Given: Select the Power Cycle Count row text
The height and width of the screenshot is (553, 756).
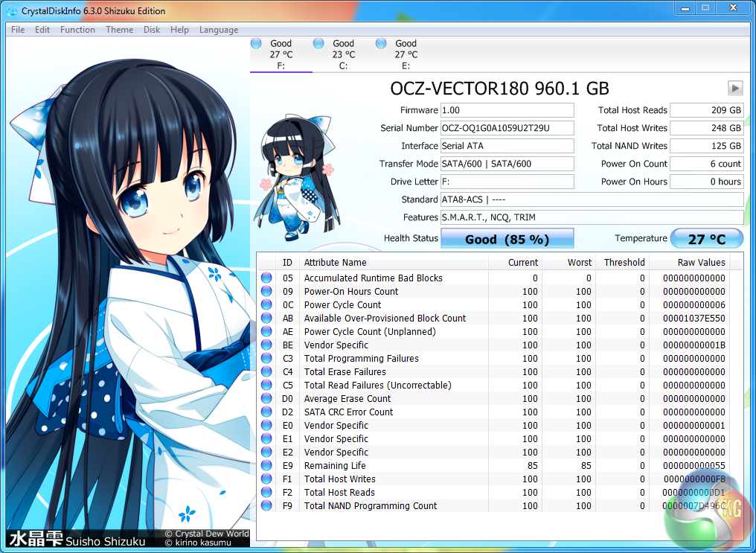Looking at the screenshot, I should pos(342,304).
